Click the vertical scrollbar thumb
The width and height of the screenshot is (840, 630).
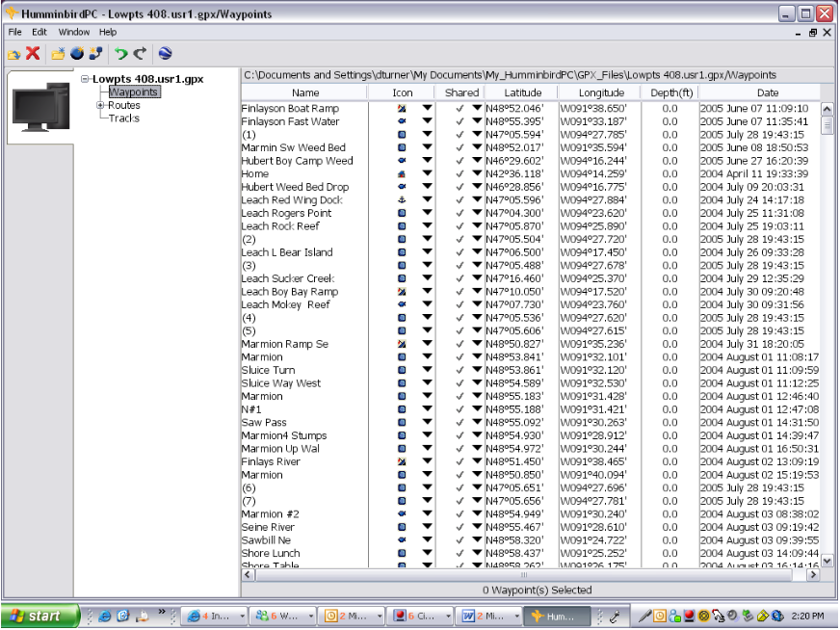(827, 125)
